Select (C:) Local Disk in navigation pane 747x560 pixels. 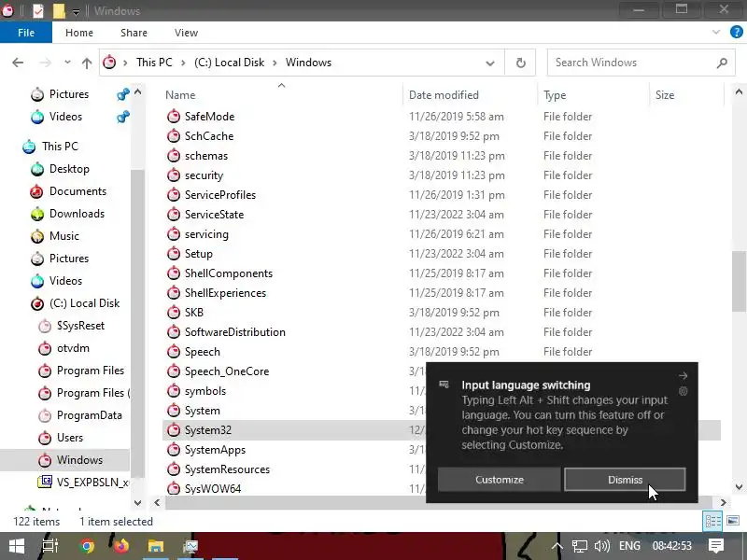[84, 303]
